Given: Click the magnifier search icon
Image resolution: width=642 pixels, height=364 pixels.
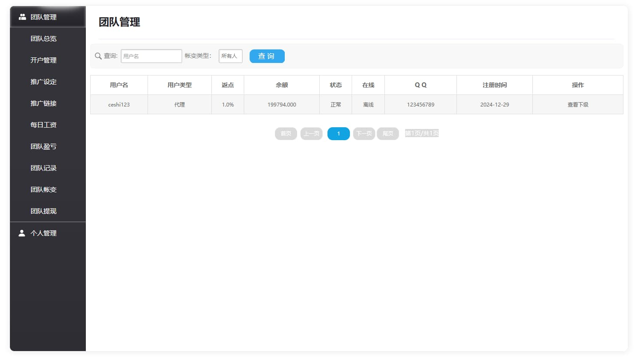Looking at the screenshot, I should pyautogui.click(x=98, y=56).
